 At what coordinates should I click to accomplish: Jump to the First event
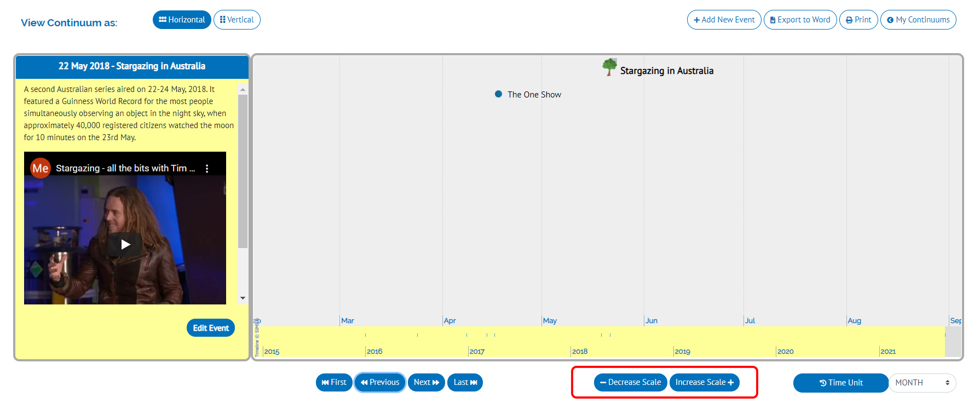[x=334, y=382]
